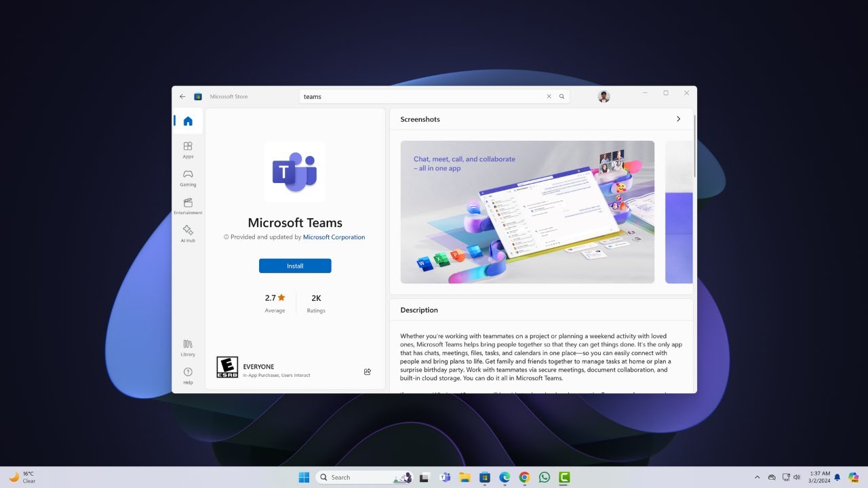Click the info icon beside 'Provided and updated by'

coord(226,237)
